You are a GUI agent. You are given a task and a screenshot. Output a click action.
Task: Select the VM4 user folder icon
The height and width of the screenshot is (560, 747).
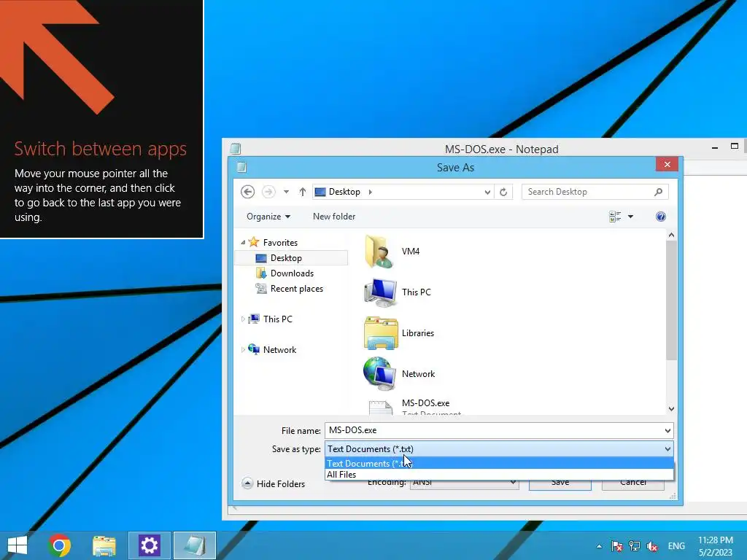(379, 252)
